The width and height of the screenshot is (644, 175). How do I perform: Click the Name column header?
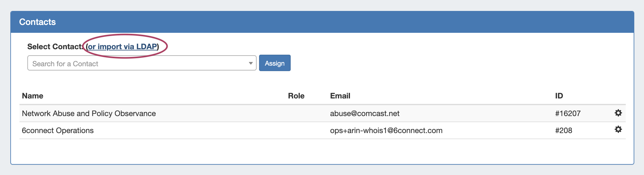tap(33, 96)
